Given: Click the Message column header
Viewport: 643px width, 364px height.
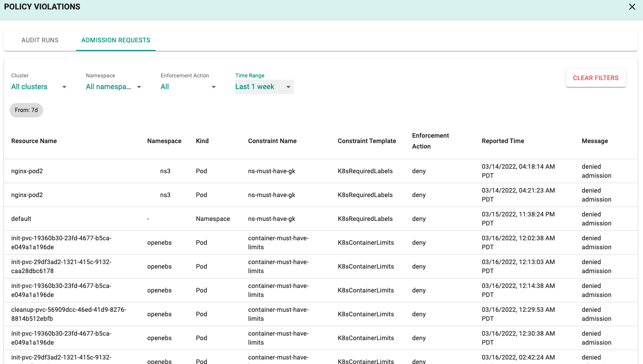Looking at the screenshot, I should click(x=595, y=141).
